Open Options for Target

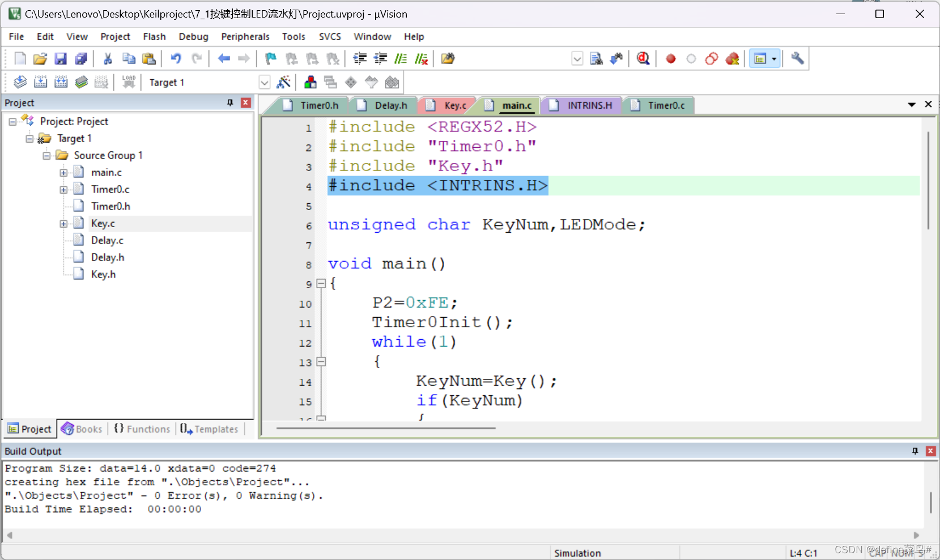point(284,82)
